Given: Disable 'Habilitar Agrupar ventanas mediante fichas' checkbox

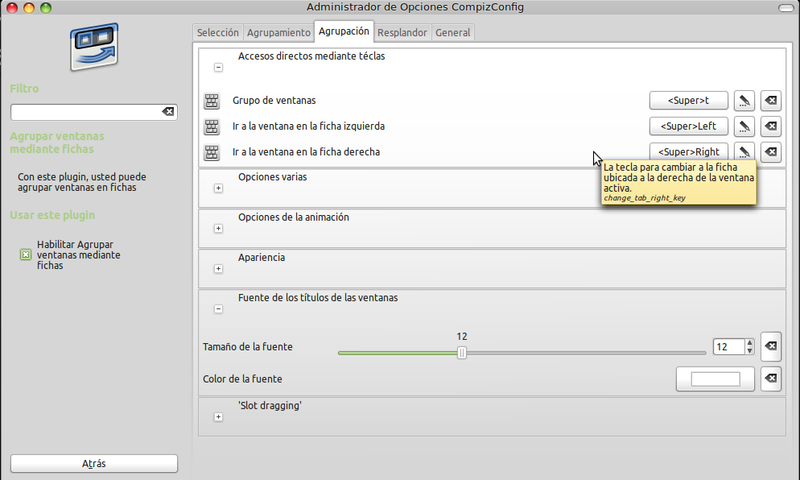Looking at the screenshot, I should 26,255.
